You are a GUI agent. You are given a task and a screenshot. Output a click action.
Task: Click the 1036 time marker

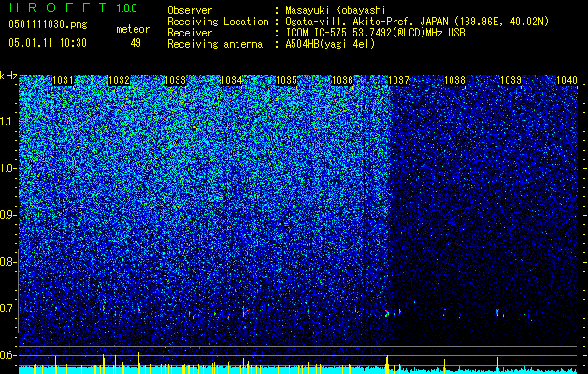point(342,80)
